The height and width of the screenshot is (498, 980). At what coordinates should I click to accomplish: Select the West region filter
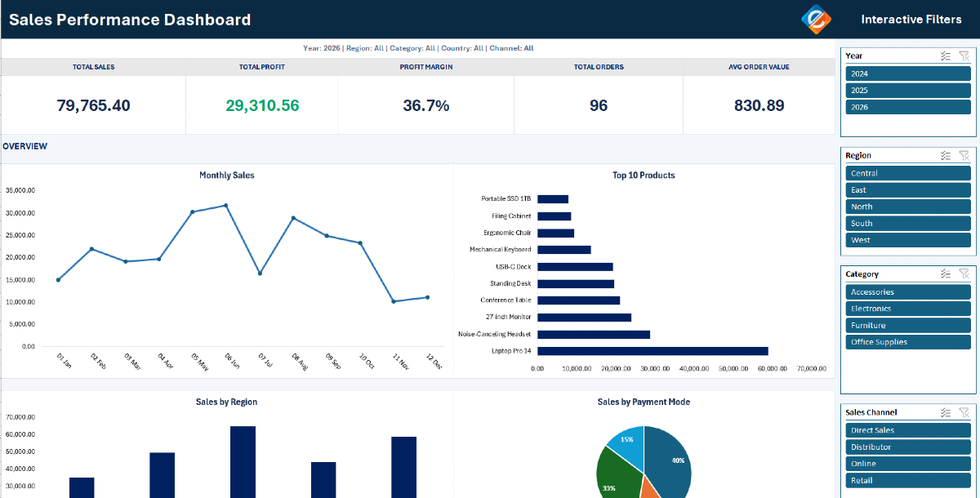pos(908,240)
